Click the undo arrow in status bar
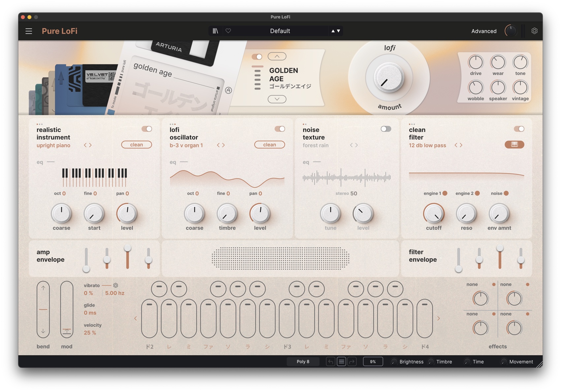Viewport: 561px width, 392px height. pos(330,362)
